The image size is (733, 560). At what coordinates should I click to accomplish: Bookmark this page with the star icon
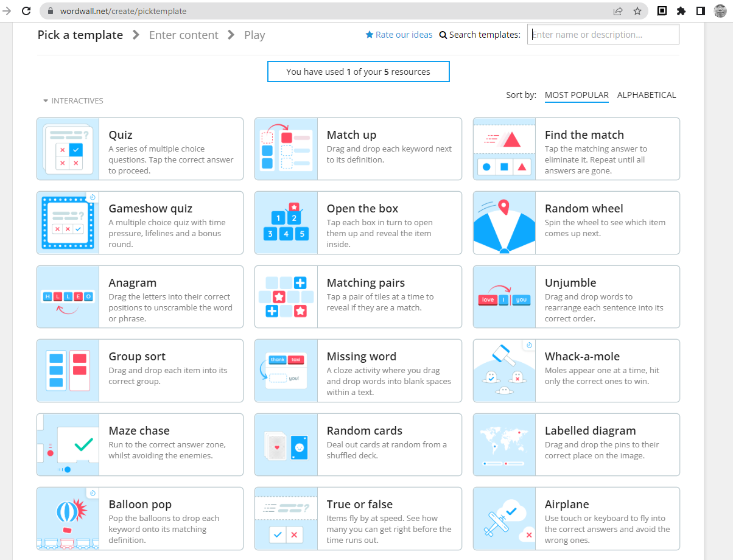tap(637, 11)
